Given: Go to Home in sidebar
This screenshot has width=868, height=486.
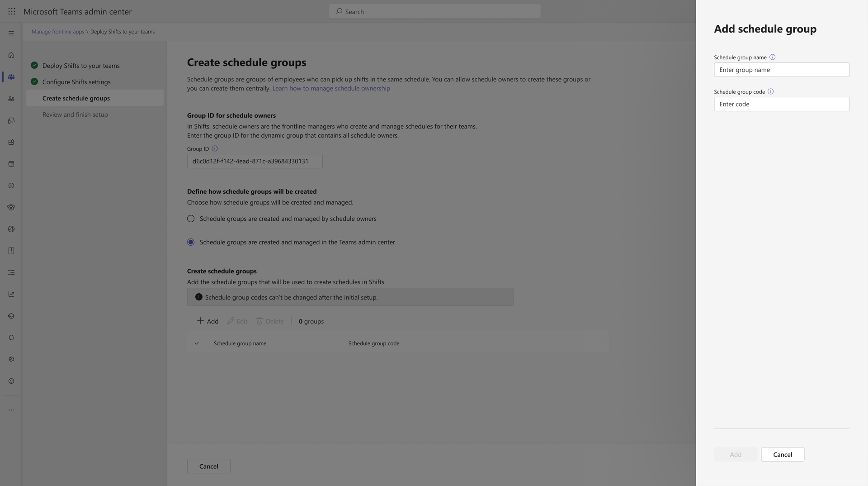Looking at the screenshot, I should pos(11,55).
